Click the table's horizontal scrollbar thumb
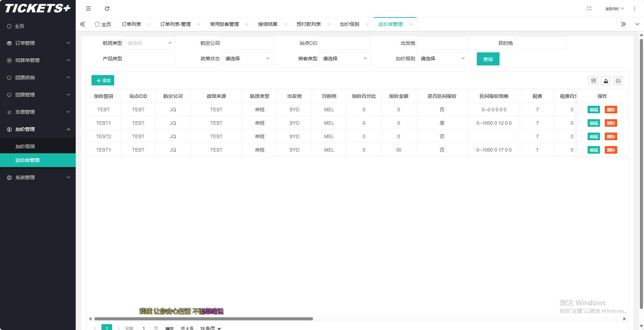The image size is (644, 330). pyautogui.click(x=204, y=319)
